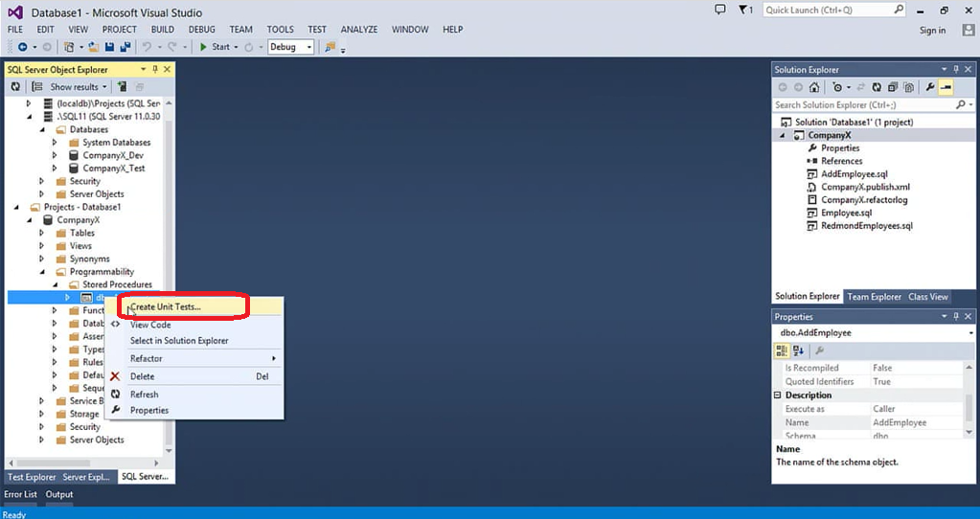The image size is (980, 519).
Task: Choose Delete in context menu
Action: click(x=195, y=376)
